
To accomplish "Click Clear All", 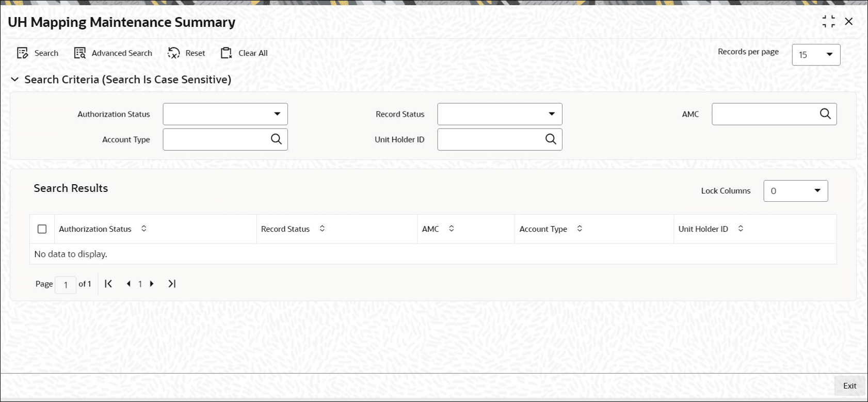I will tap(244, 53).
